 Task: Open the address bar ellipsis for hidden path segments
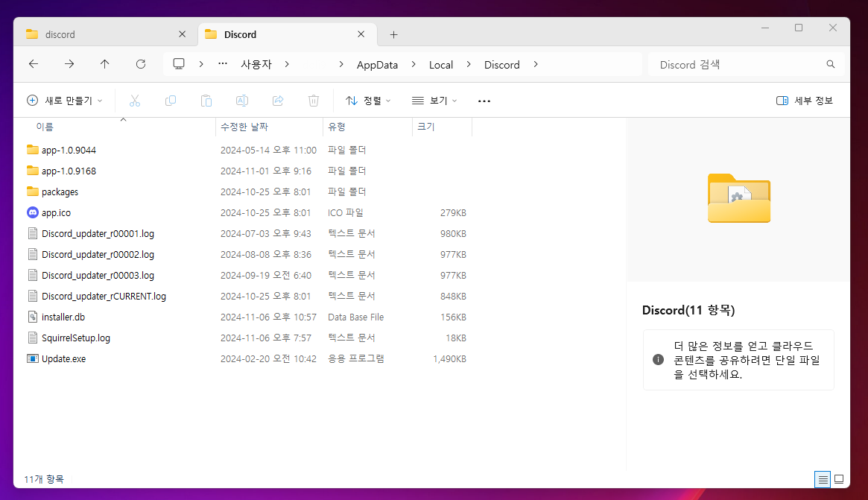click(x=223, y=63)
